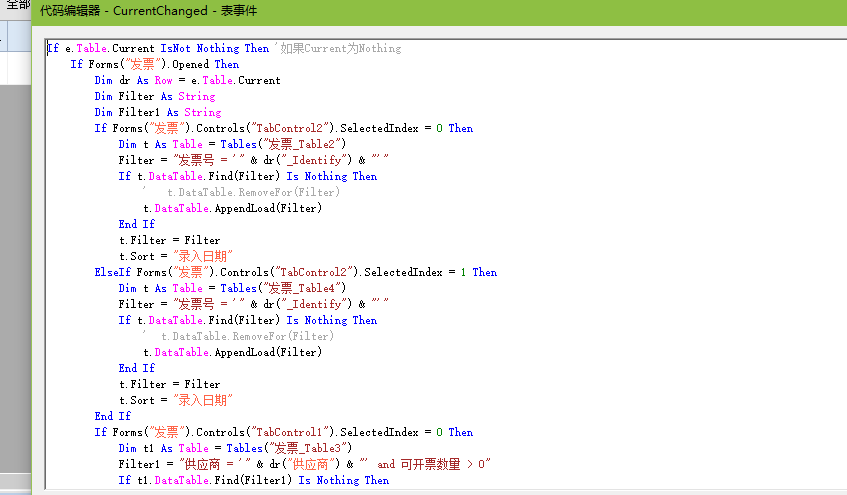
Task: Click the End If line directly above the TabControl1 condition
Action: click(112, 416)
